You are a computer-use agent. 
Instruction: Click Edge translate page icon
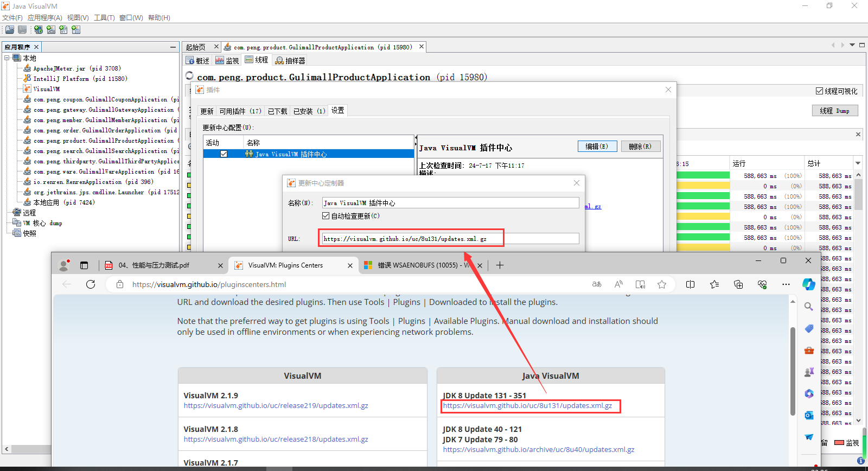597,284
